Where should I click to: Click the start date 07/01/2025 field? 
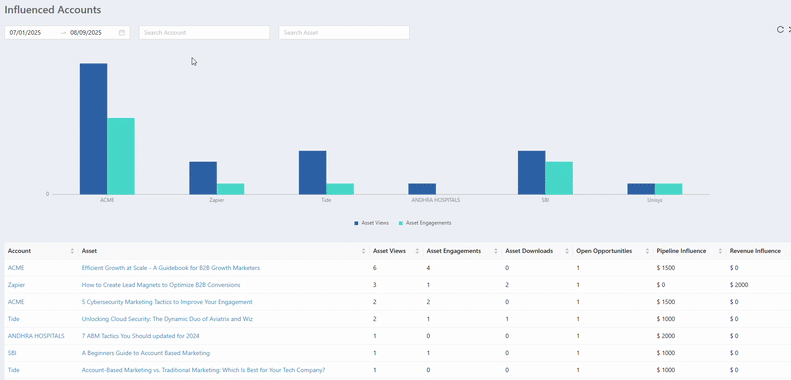pyautogui.click(x=25, y=32)
